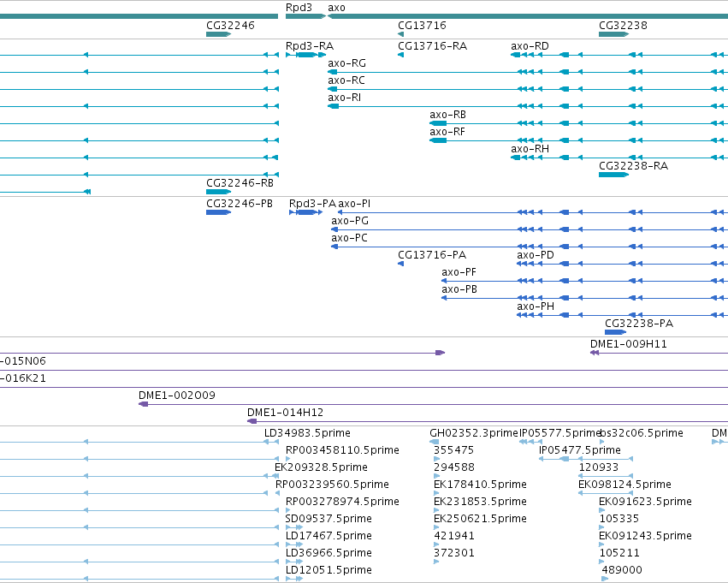Image resolution: width=728 pixels, height=583 pixels.
Task: Select transcript axo-RD
Action: point(530,46)
